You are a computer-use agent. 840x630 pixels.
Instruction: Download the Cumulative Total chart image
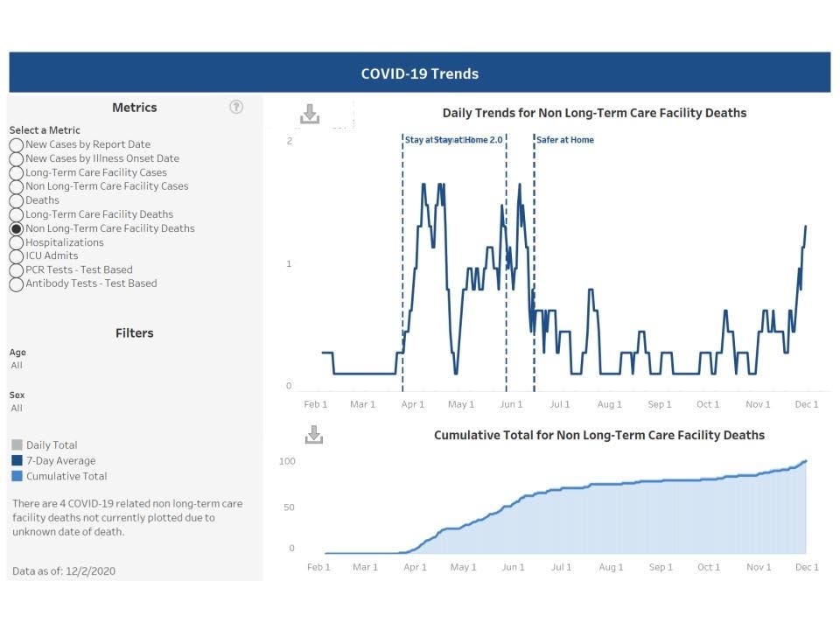click(x=312, y=435)
